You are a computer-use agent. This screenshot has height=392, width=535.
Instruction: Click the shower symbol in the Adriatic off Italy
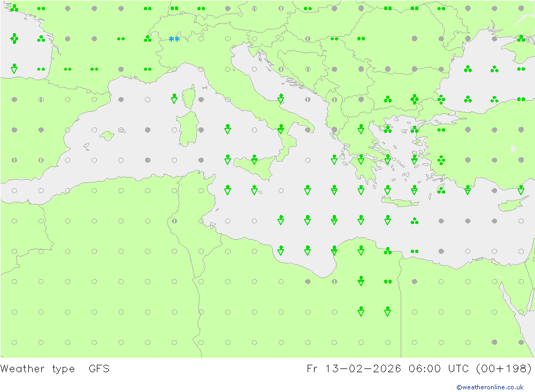[281, 98]
